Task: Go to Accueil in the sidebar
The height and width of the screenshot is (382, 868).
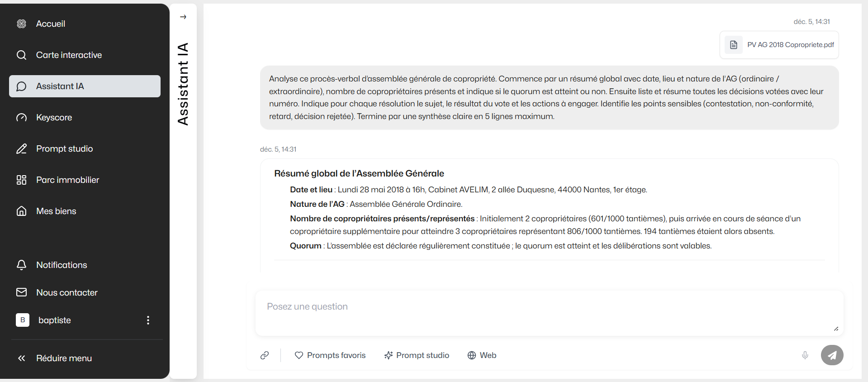Action: pyautogui.click(x=50, y=24)
